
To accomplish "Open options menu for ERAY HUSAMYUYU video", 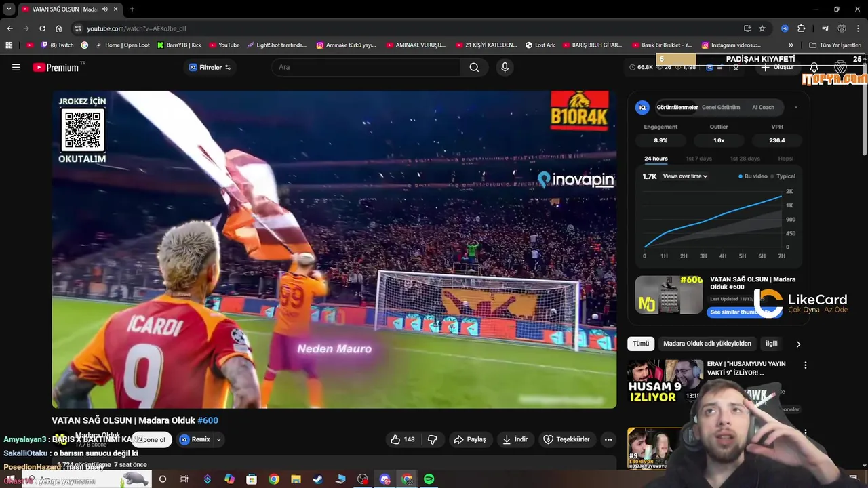I will point(806,365).
